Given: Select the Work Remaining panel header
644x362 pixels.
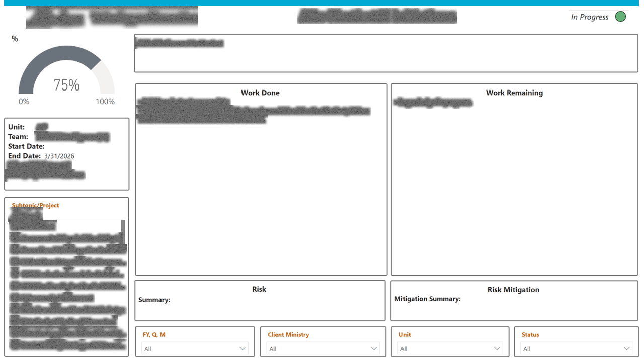Looking at the screenshot, I should click(x=514, y=93).
